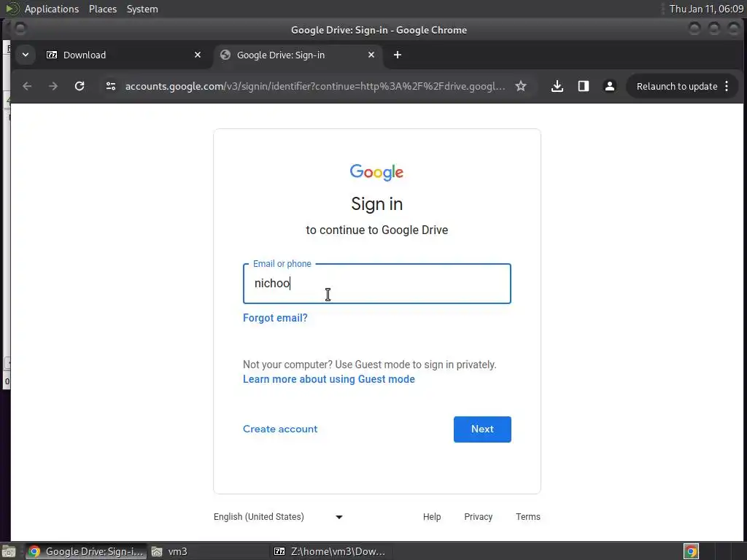Open a new tab with plus button
The width and height of the screenshot is (747, 560).
point(398,55)
